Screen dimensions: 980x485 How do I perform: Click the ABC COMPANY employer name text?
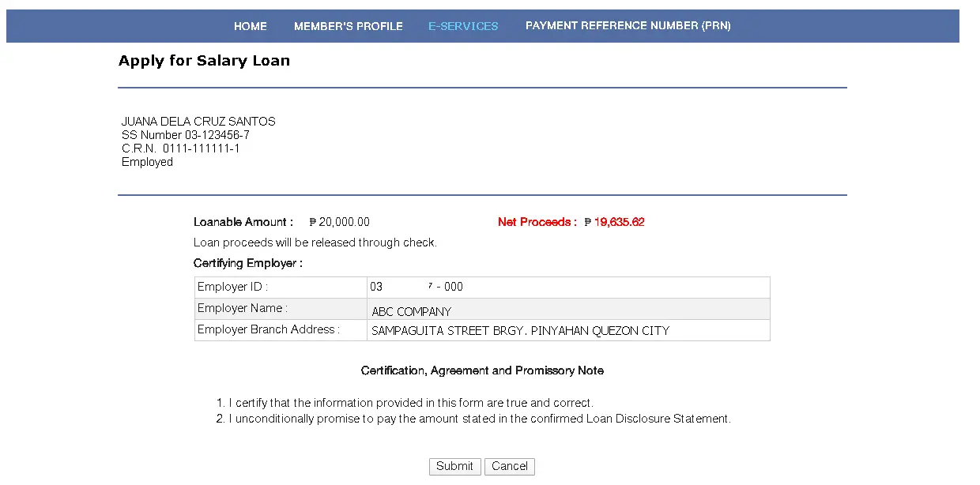pos(411,311)
